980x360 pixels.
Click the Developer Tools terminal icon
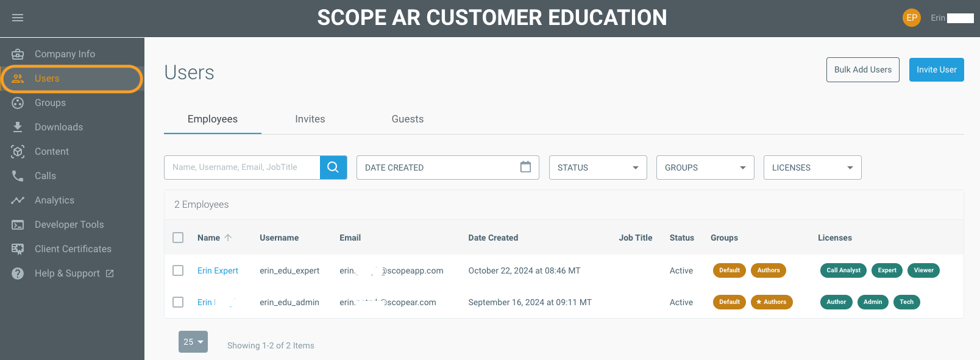[18, 225]
